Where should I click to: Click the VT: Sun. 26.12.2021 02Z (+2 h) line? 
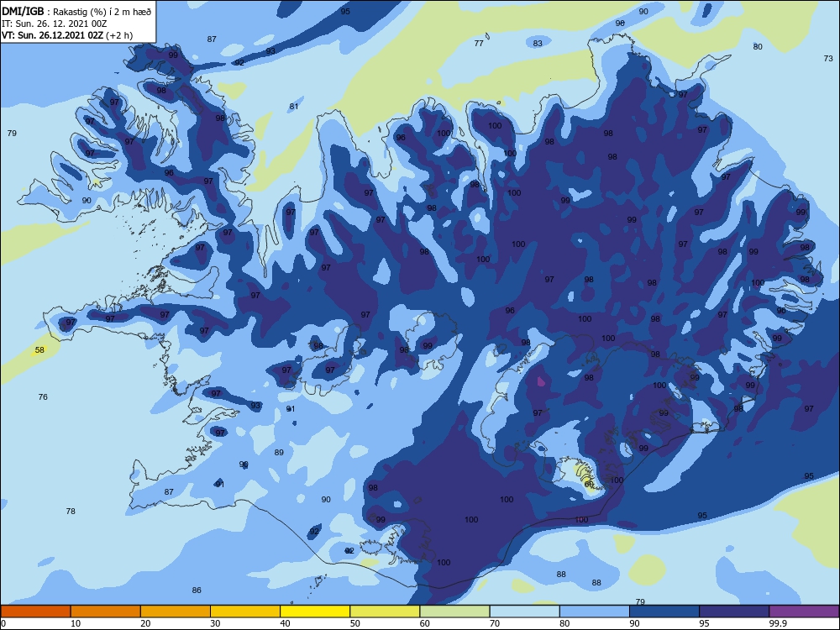pos(67,35)
